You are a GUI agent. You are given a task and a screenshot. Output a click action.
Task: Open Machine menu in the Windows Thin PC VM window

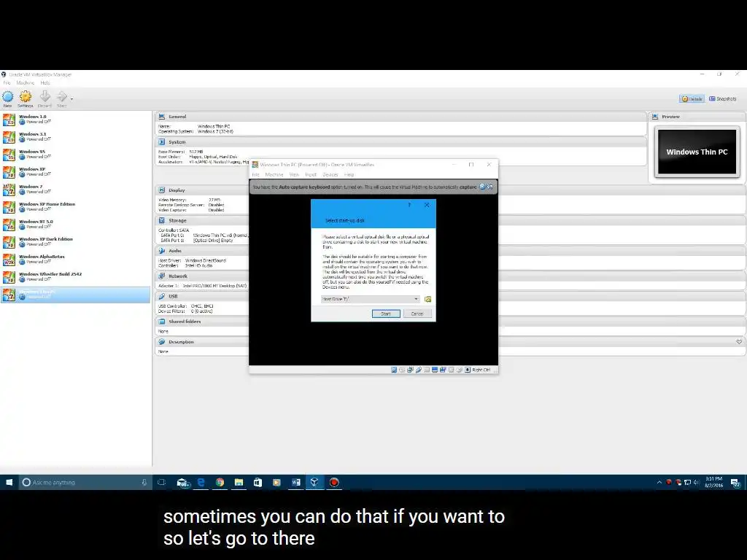pyautogui.click(x=274, y=175)
